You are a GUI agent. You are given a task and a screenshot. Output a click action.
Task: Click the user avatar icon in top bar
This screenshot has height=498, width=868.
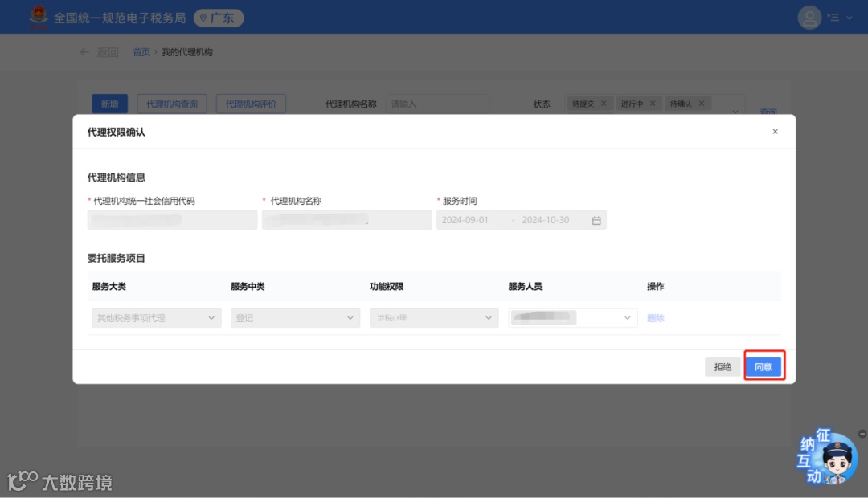809,17
